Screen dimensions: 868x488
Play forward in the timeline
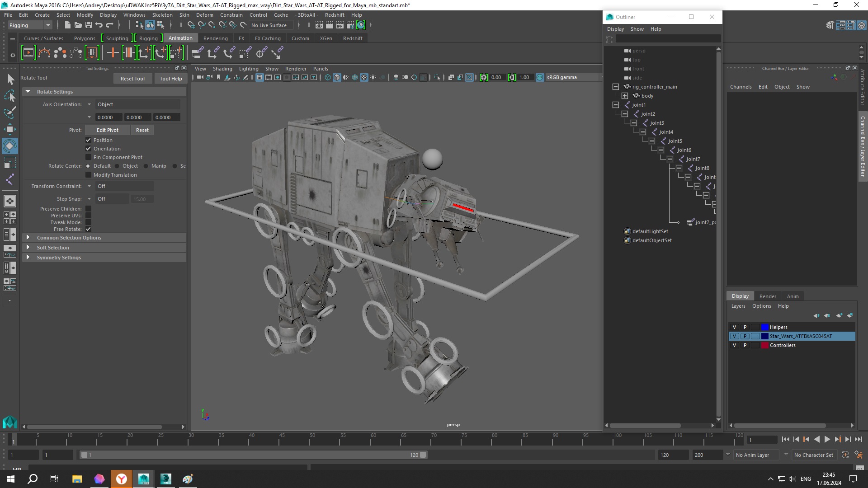pos(827,439)
